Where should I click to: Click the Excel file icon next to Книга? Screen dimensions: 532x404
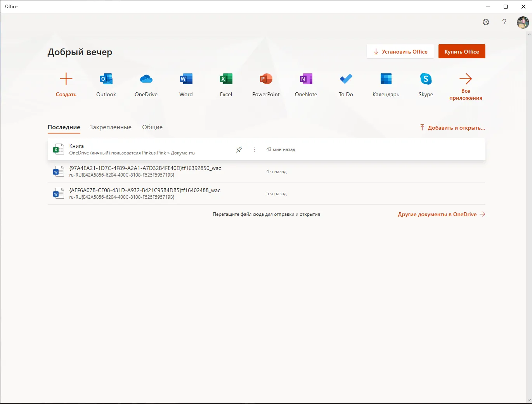tap(58, 149)
